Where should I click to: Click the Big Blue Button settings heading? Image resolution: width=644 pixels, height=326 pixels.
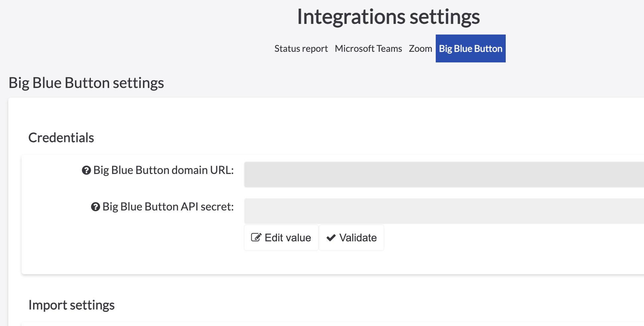coord(86,83)
